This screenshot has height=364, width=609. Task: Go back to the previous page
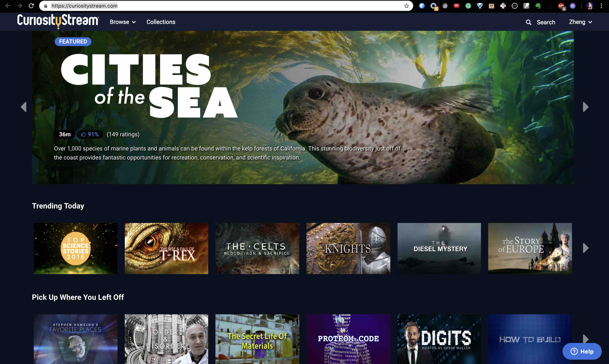click(8, 6)
